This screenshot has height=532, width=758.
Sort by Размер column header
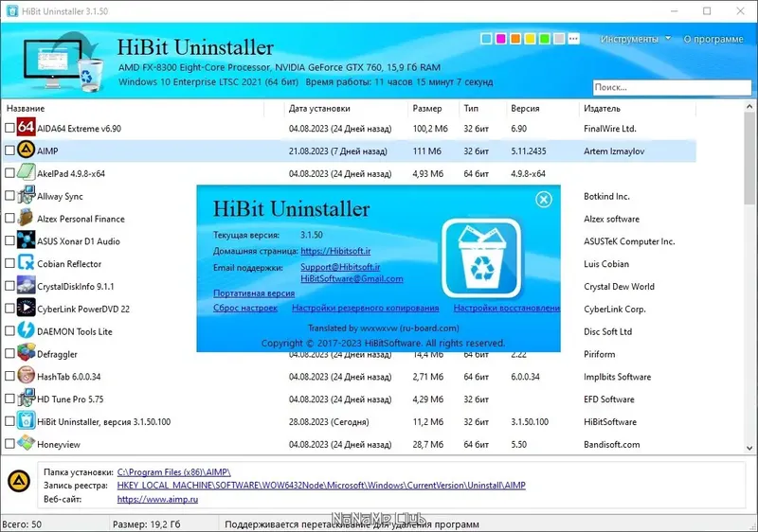point(433,109)
